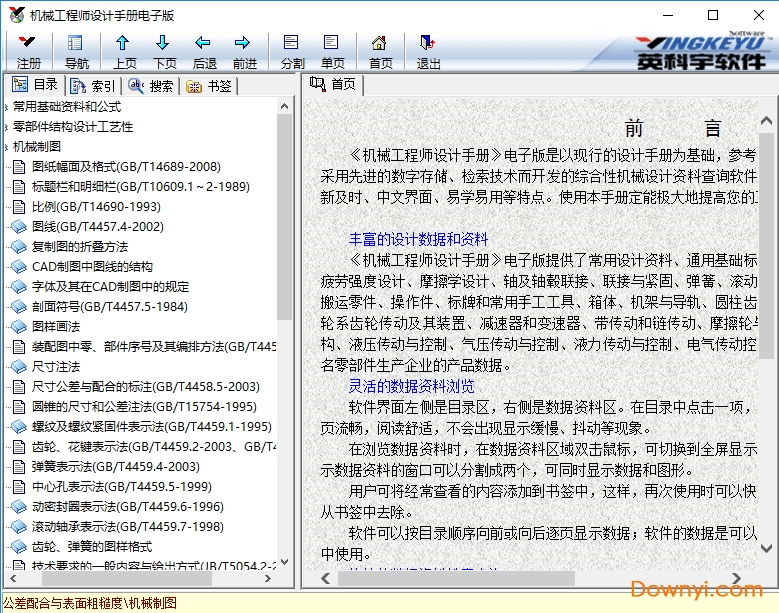Viewport: 779px width, 613px height.
Task: Switch to the 索引 (Index) tab
Action: click(92, 86)
